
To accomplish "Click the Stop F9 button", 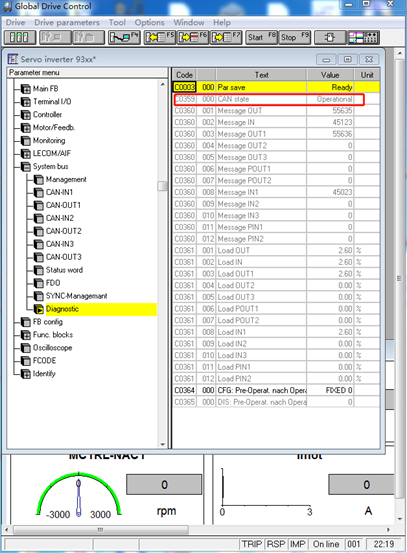I will 295,37.
